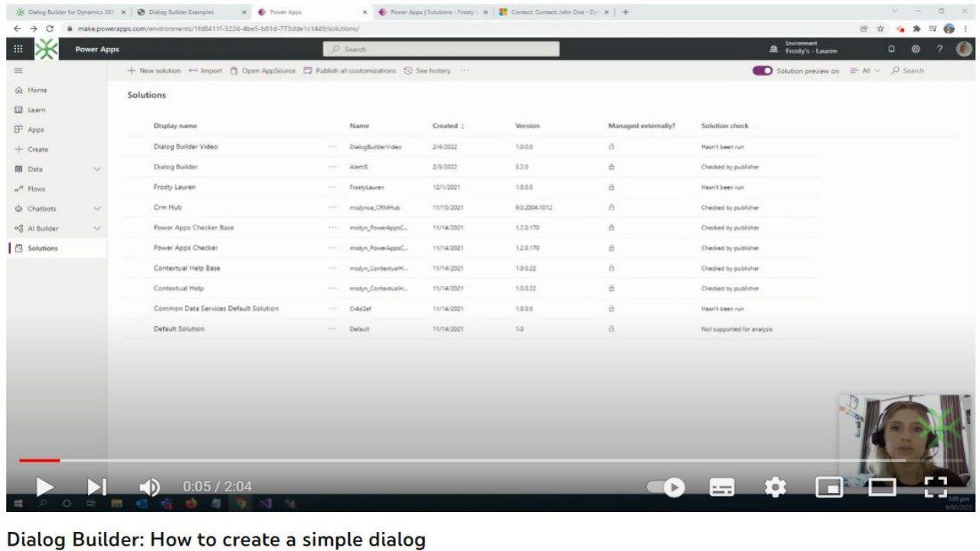Image resolution: width=980 pixels, height=551 pixels.
Task: Open the Default Solution row
Action: coord(179,329)
